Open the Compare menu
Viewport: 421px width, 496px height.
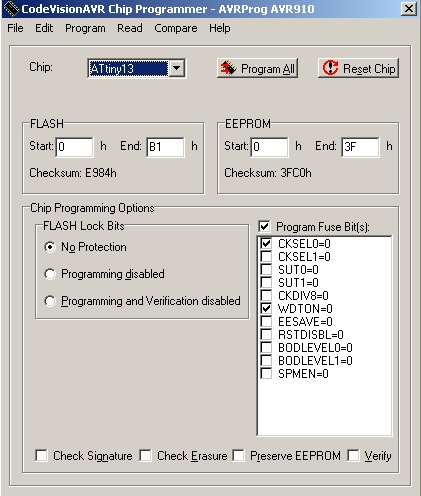(x=176, y=28)
